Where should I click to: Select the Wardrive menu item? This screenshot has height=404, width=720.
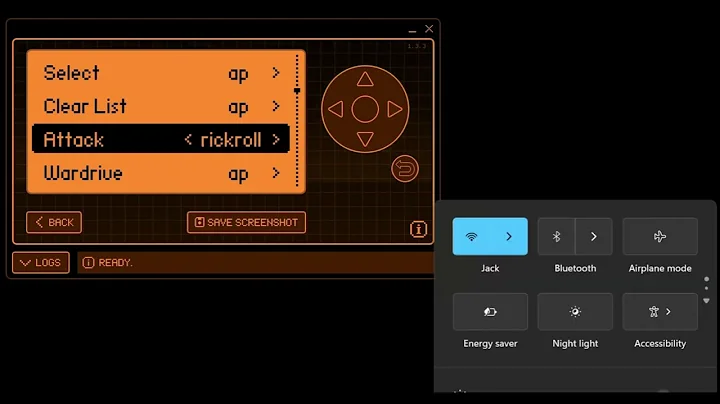coord(161,173)
